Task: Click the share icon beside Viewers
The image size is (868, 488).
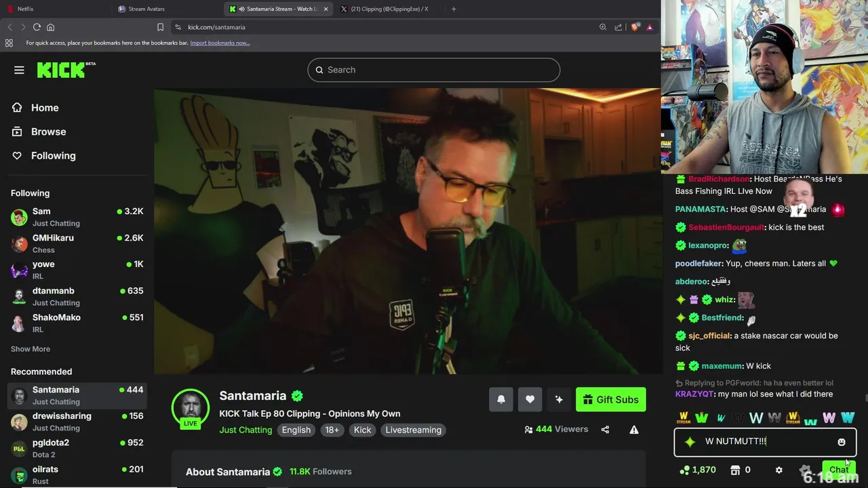Action: [x=605, y=430]
